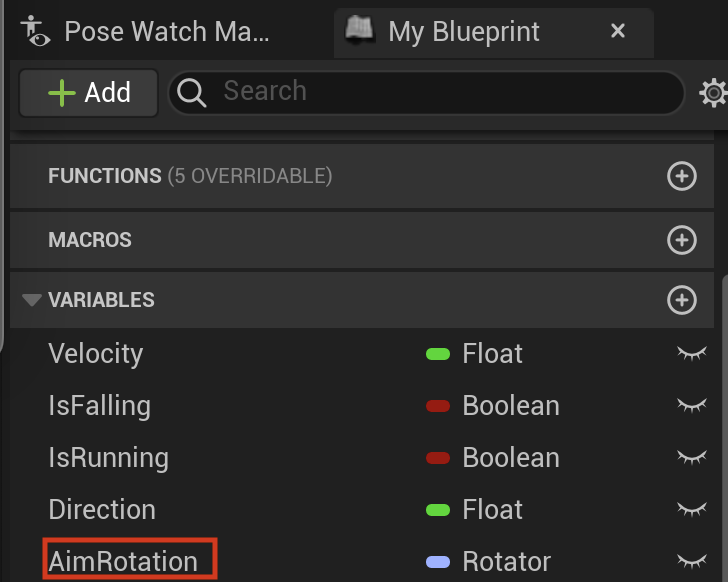This screenshot has height=582, width=728.
Task: Collapse the Variables section arrow
Action: [32, 300]
